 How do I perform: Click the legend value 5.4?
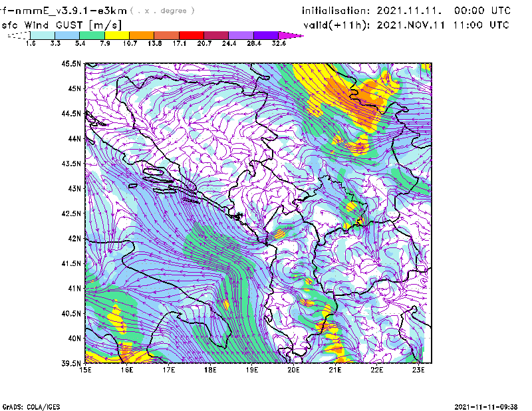[80, 43]
